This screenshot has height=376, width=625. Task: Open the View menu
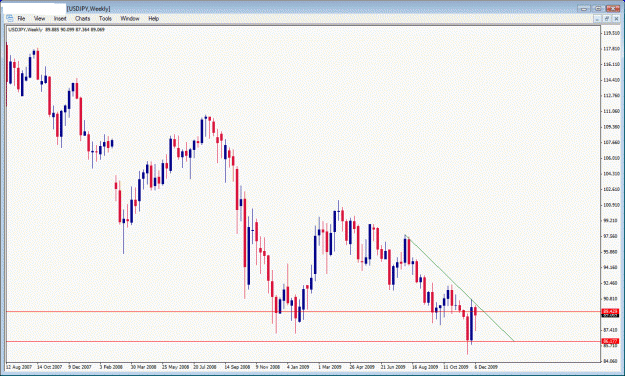pos(39,18)
